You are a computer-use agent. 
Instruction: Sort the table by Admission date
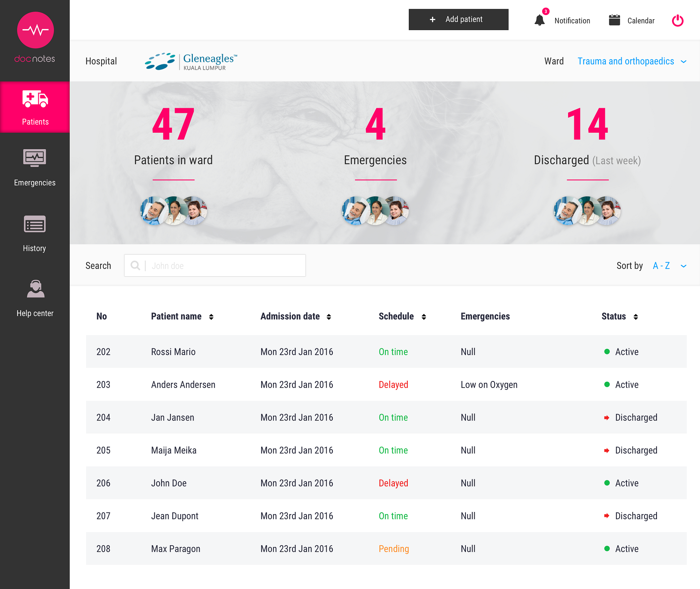click(329, 317)
